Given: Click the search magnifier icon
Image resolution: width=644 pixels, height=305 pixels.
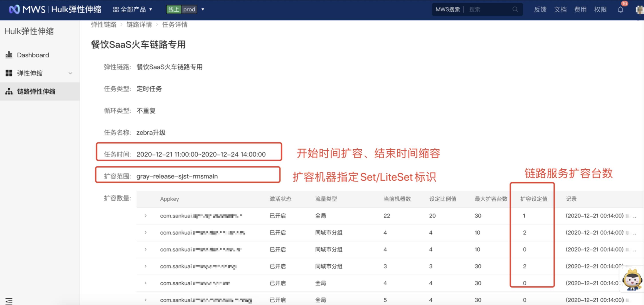Looking at the screenshot, I should pyautogui.click(x=515, y=10).
